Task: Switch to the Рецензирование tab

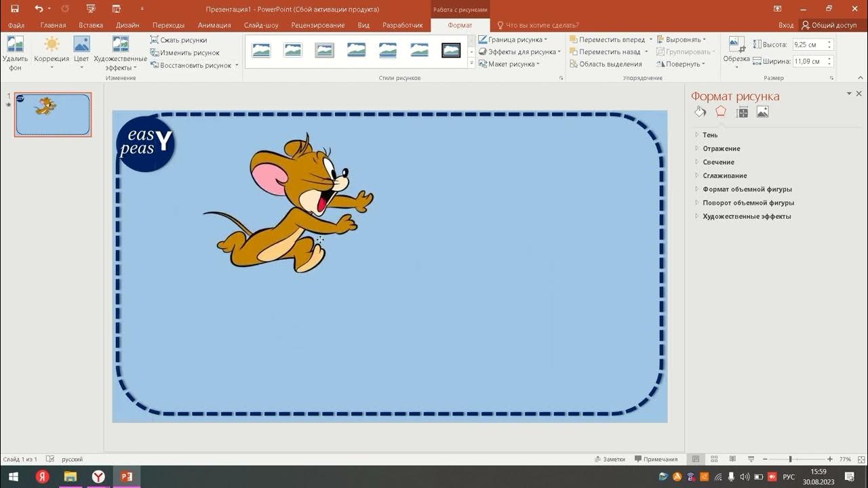Action: [318, 25]
